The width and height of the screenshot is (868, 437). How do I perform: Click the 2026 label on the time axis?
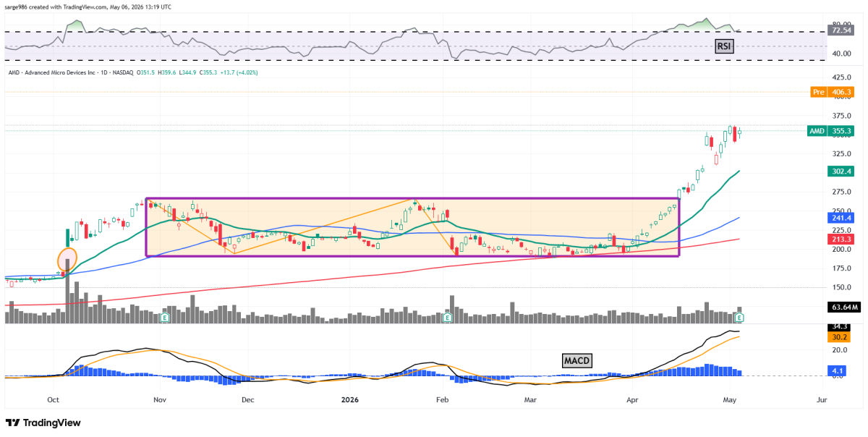coord(350,399)
